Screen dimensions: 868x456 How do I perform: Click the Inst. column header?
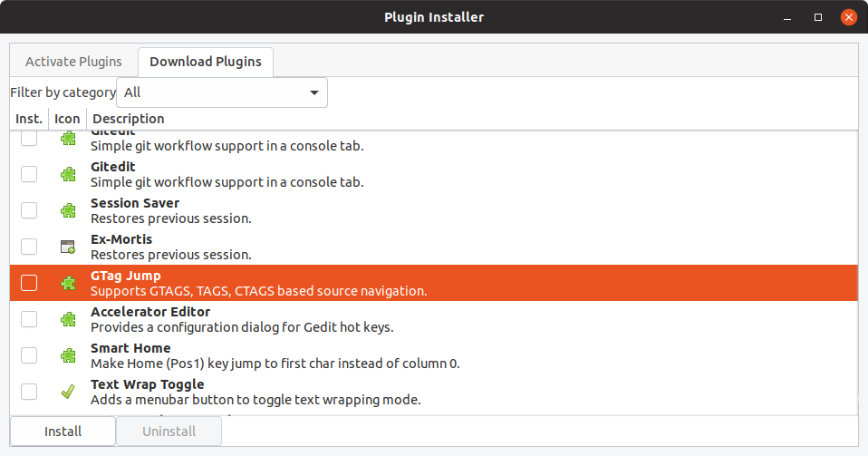click(x=29, y=119)
